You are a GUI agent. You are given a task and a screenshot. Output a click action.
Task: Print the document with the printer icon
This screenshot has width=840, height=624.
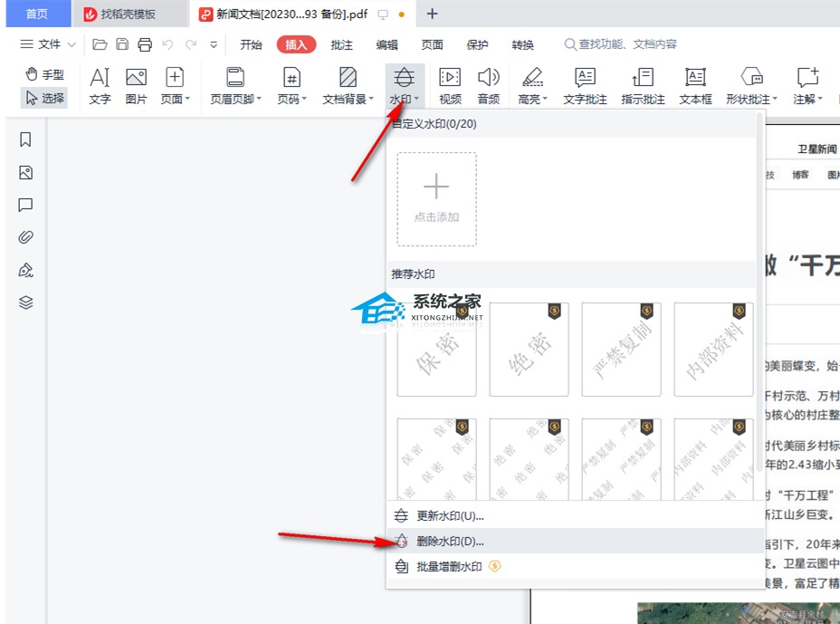click(145, 44)
